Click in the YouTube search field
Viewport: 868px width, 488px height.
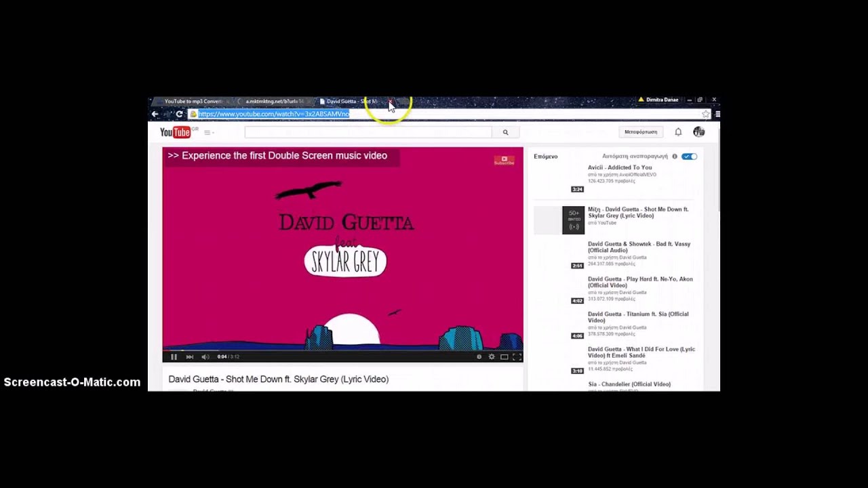368,132
